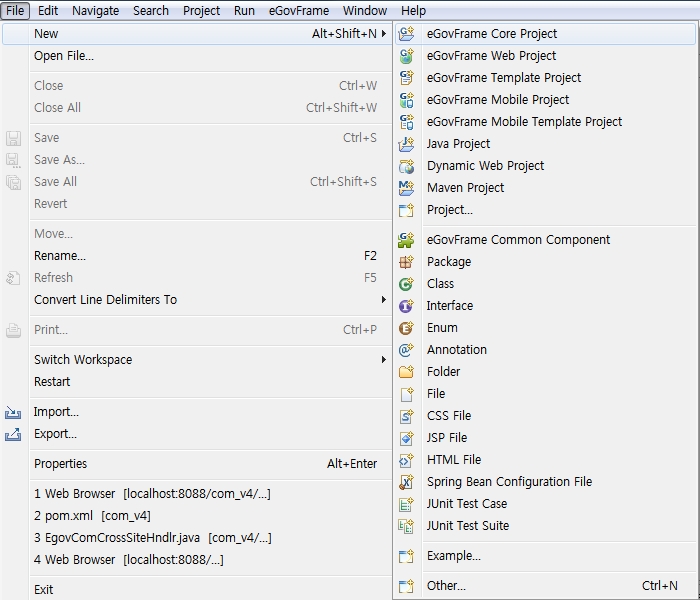Click the Interface icon in submenu
Image resolution: width=700 pixels, height=600 pixels.
point(406,306)
